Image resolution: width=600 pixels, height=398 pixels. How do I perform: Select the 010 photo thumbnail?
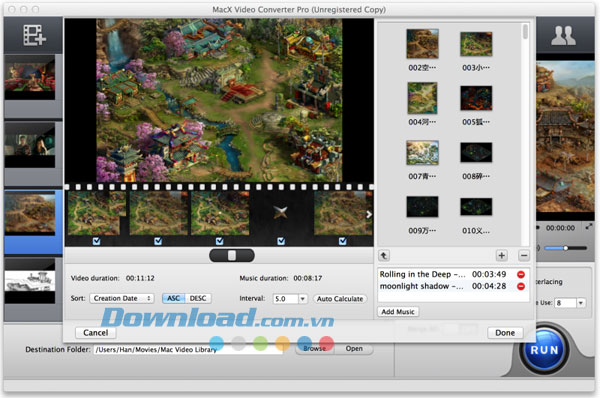tap(476, 207)
